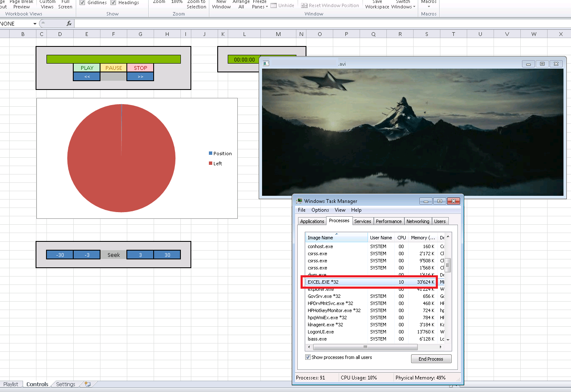The width and height of the screenshot is (571, 392).
Task: Switch to the Performance tab
Action: point(388,221)
